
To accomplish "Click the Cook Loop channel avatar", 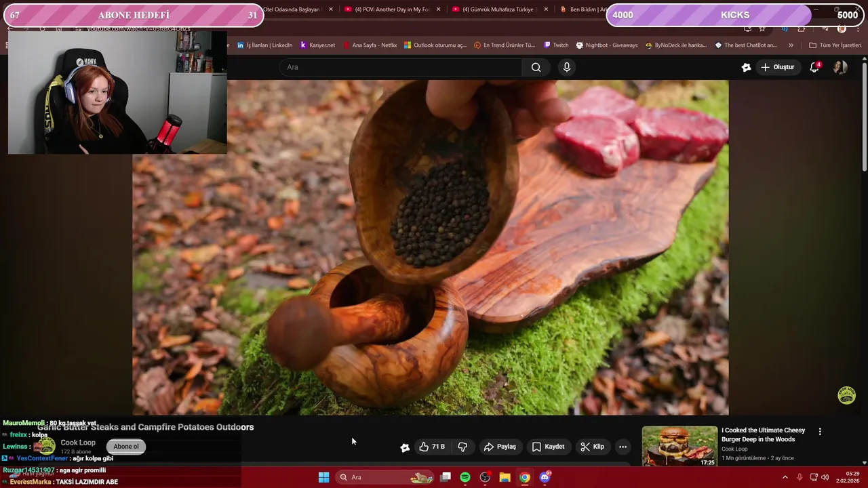I will (x=45, y=446).
